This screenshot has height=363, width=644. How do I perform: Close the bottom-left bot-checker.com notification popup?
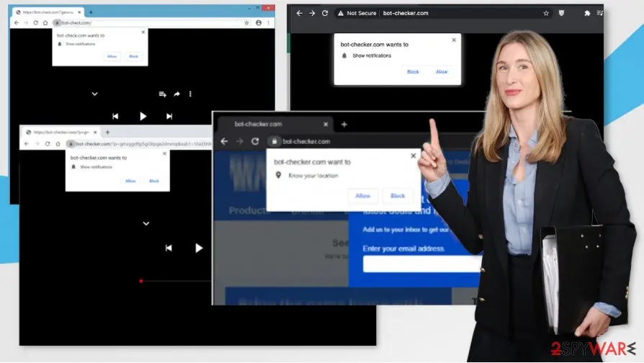point(164,153)
